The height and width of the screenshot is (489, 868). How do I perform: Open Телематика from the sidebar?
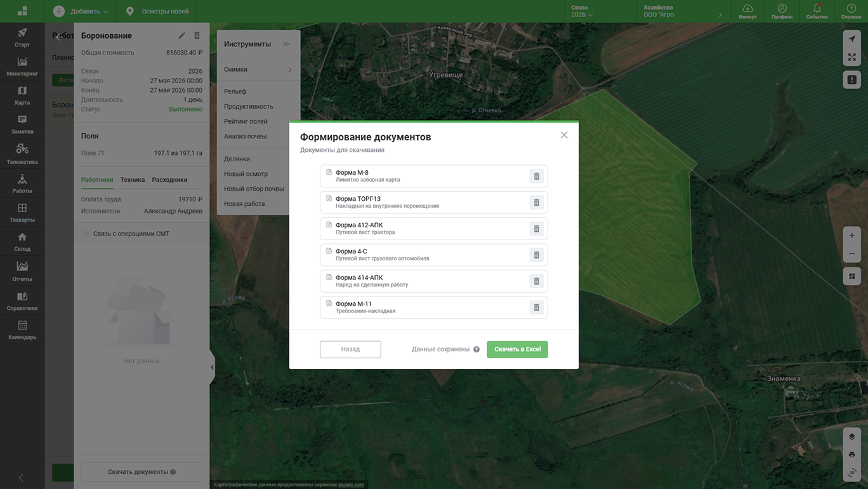22,154
